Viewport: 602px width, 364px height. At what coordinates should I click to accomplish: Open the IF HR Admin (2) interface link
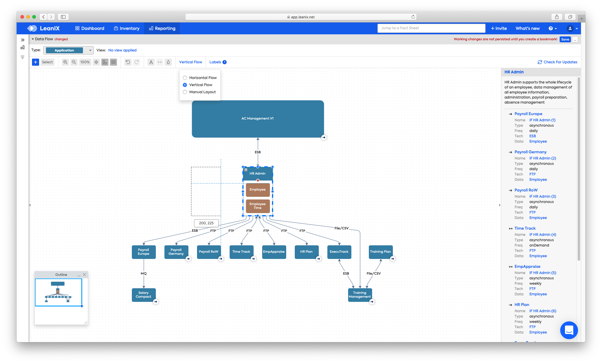point(542,158)
